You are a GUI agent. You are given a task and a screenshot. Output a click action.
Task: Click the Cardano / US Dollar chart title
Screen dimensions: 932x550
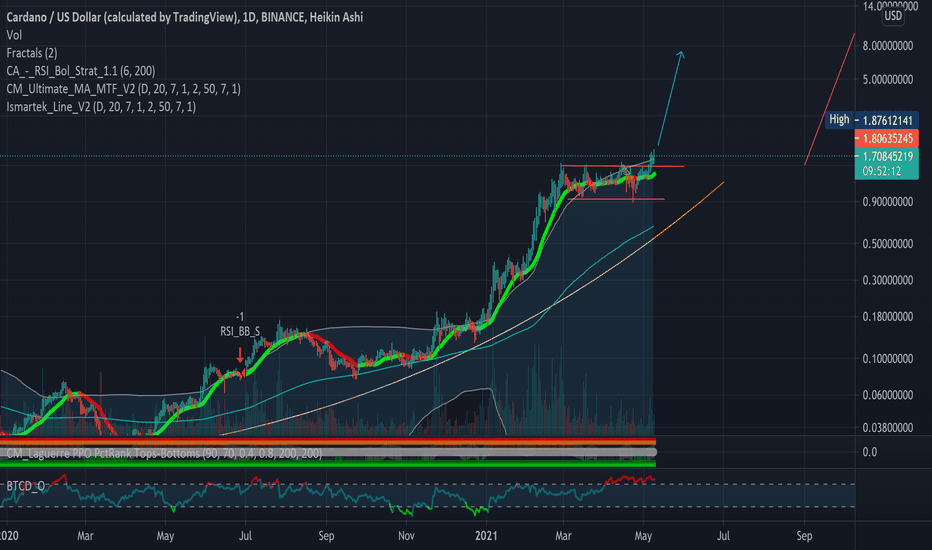184,17
